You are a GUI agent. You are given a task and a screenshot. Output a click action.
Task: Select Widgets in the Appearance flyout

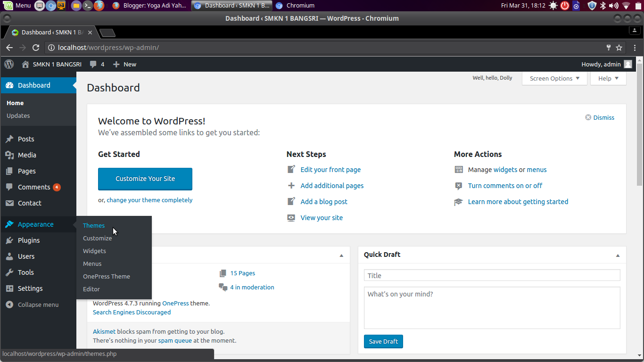click(94, 251)
